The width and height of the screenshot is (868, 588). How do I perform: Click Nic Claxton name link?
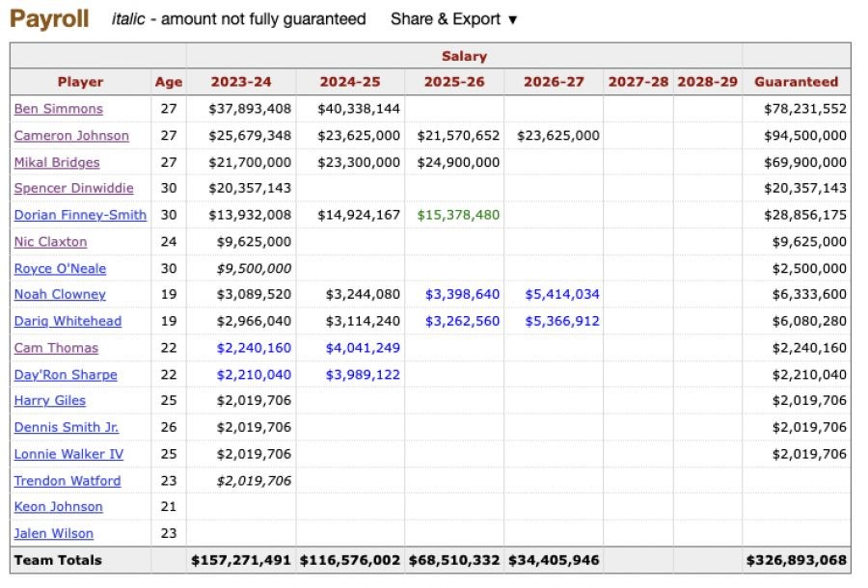[50, 242]
